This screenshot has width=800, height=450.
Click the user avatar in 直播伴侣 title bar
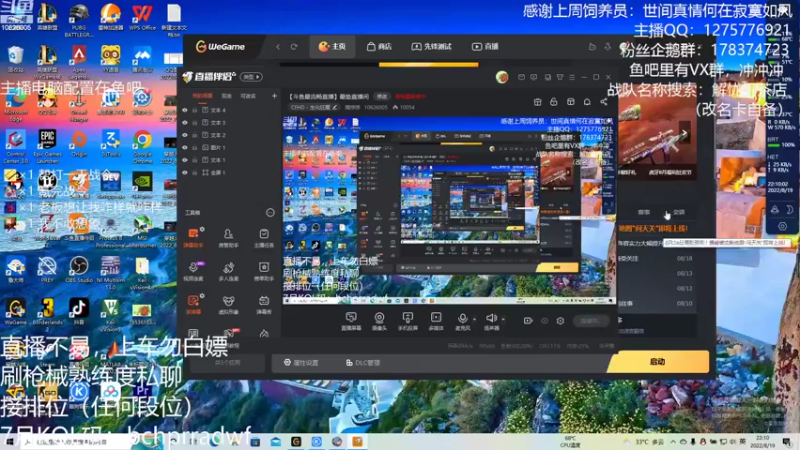click(x=502, y=77)
